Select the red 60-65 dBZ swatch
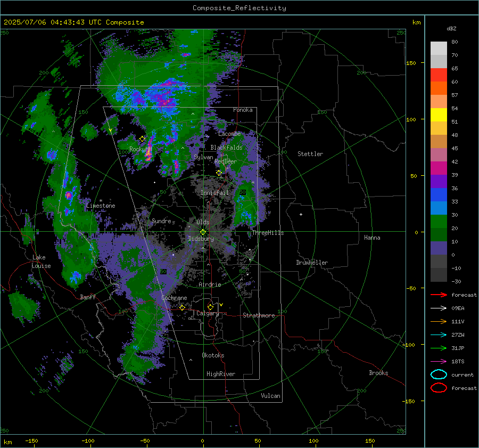The height and width of the screenshot is (448, 479). [x=439, y=75]
